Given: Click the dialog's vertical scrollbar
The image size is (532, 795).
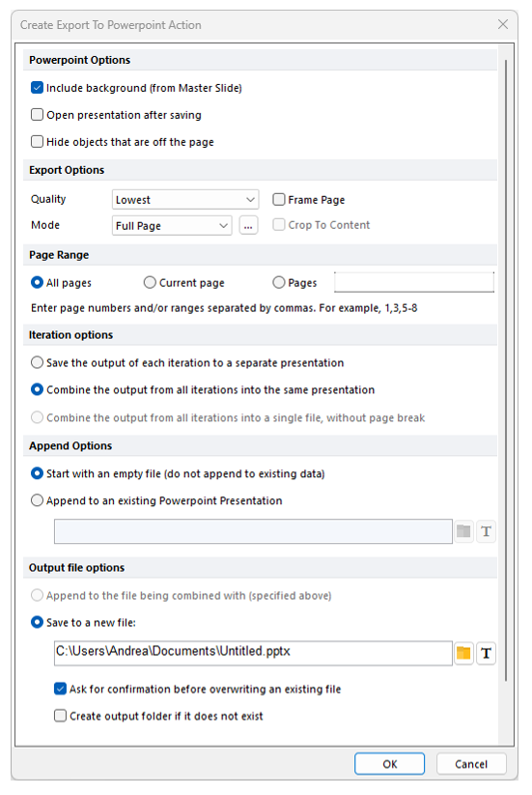Looking at the screenshot, I should (x=506, y=370).
